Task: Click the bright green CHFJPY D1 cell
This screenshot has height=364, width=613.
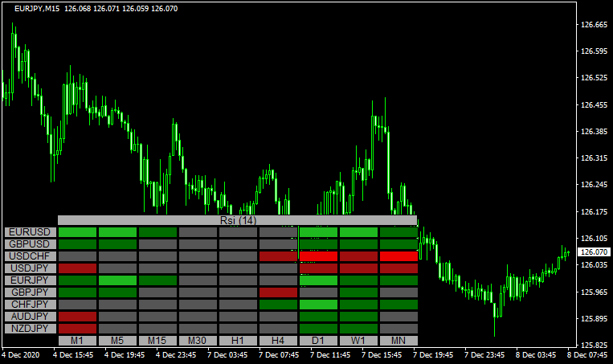Action: pos(318,305)
